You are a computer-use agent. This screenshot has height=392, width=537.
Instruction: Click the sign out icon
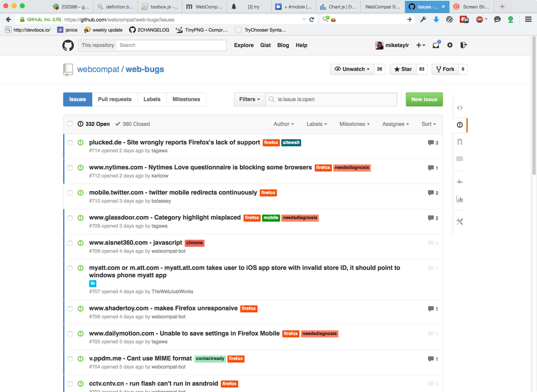tap(463, 45)
